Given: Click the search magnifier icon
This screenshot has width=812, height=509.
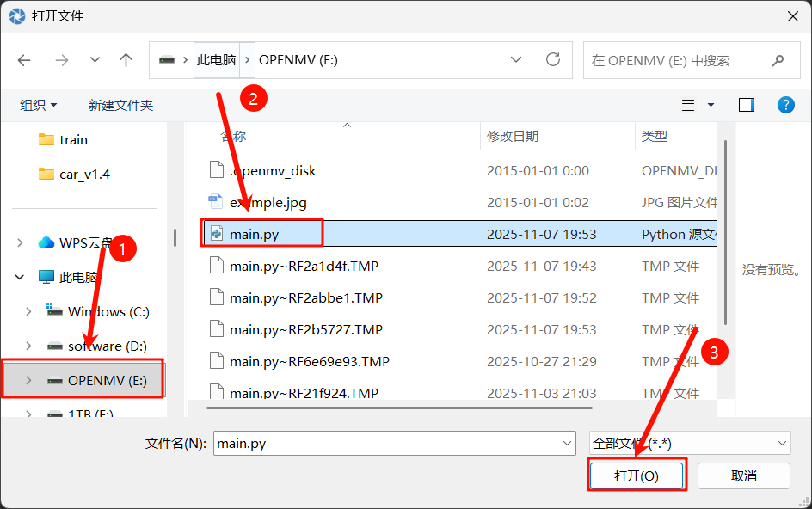Looking at the screenshot, I should pyautogui.click(x=778, y=61).
